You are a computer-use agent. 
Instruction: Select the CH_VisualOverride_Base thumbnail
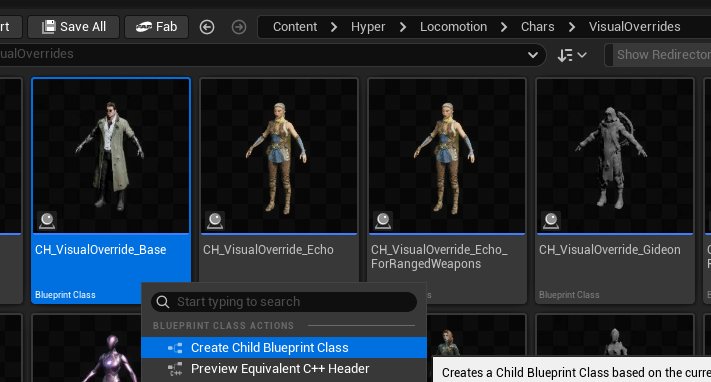pos(111,156)
